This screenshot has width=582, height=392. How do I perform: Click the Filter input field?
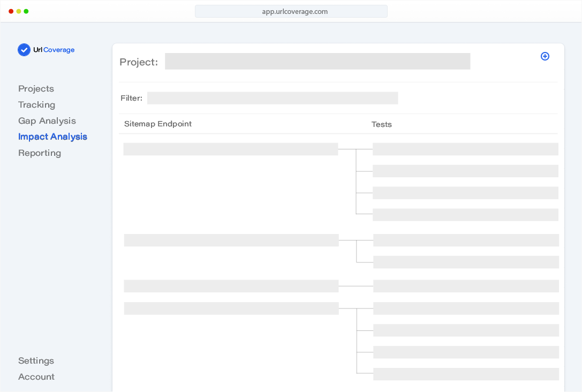click(273, 98)
